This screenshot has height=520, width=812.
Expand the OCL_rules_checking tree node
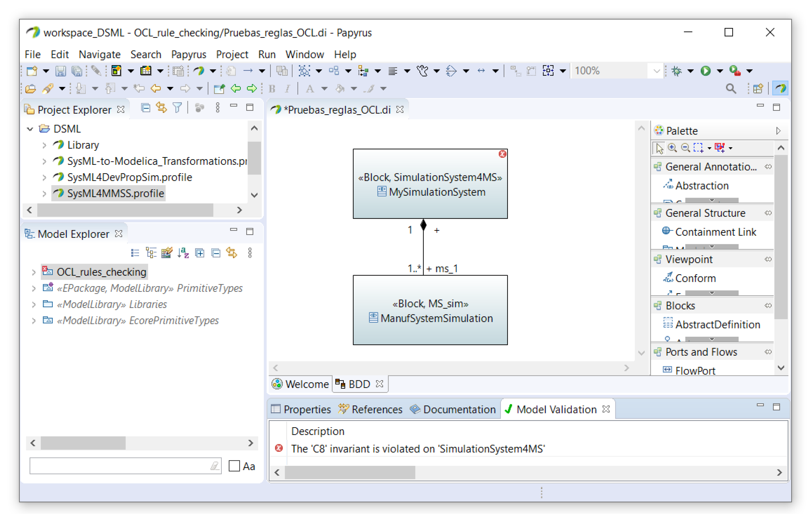click(x=34, y=273)
